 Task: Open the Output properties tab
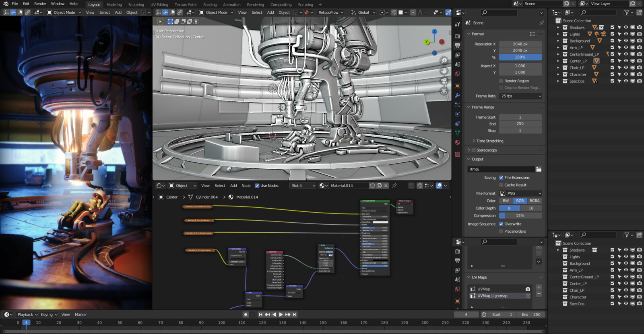coord(457,45)
